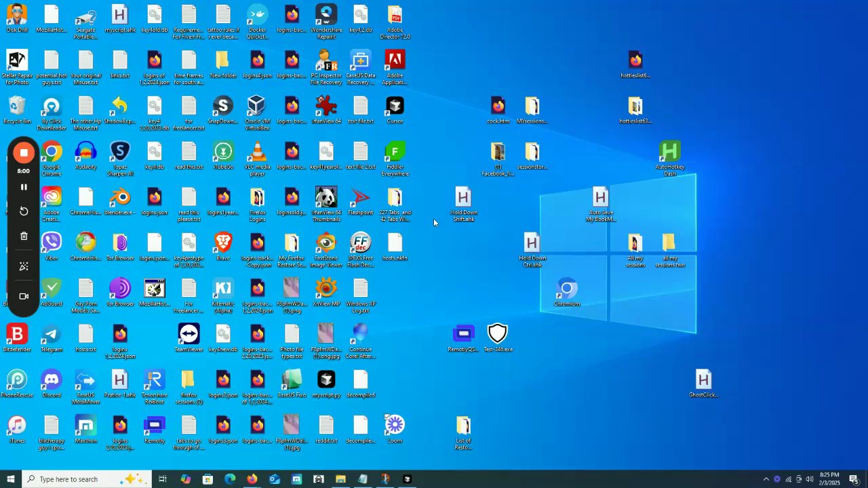The image size is (868, 488).
Task: Select the Disk Drill desktop icon
Action: coord(17,18)
